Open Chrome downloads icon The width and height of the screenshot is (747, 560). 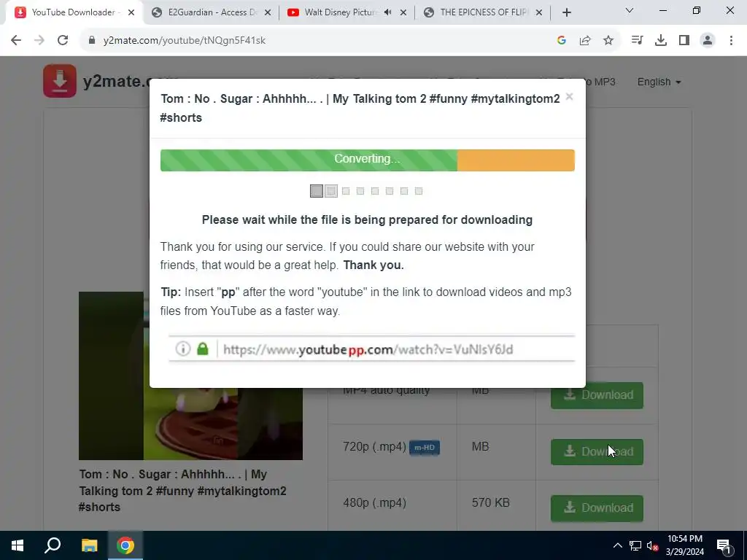tap(660, 41)
